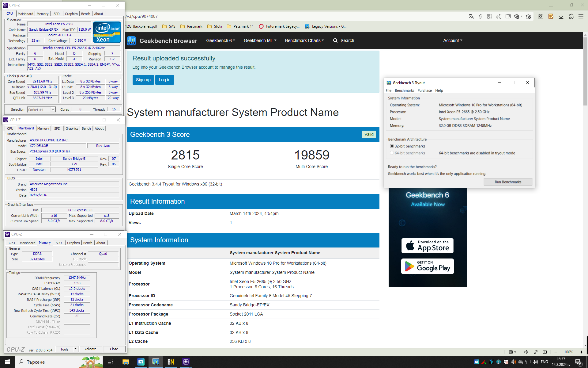Open Bench tab in top CPU-Z window
Viewport: 588px width, 368px height.
(x=86, y=14)
